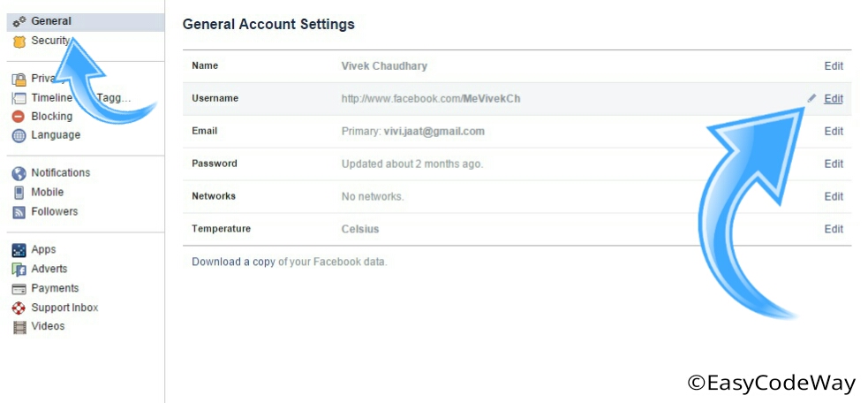
Task: Click the Blocking red circle icon
Action: pos(19,117)
